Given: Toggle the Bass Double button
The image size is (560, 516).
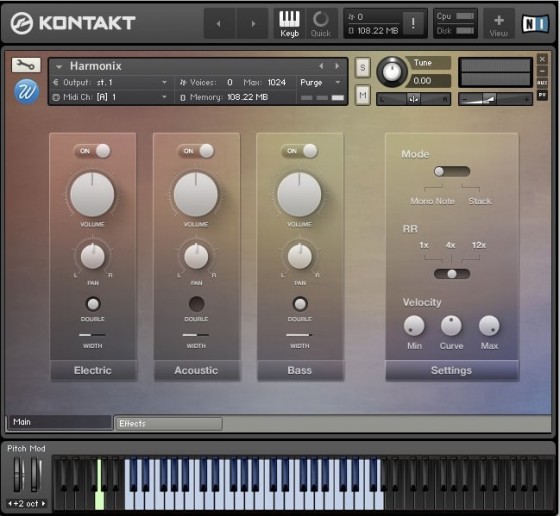Looking at the screenshot, I should point(300,304).
